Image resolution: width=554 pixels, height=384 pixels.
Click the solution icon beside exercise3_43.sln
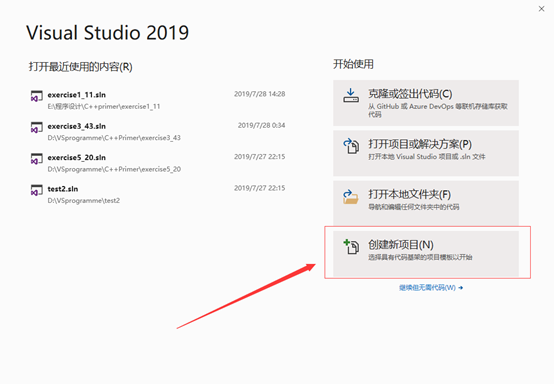coord(37,128)
